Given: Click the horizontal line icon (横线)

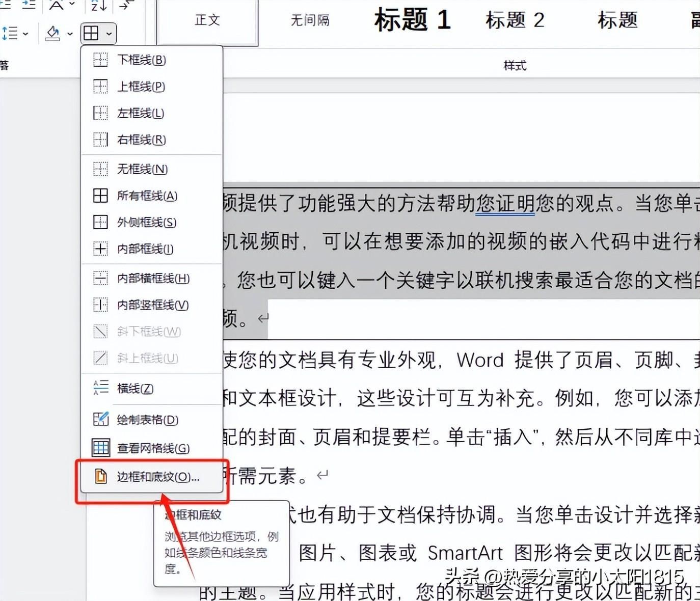Looking at the screenshot, I should point(100,388).
